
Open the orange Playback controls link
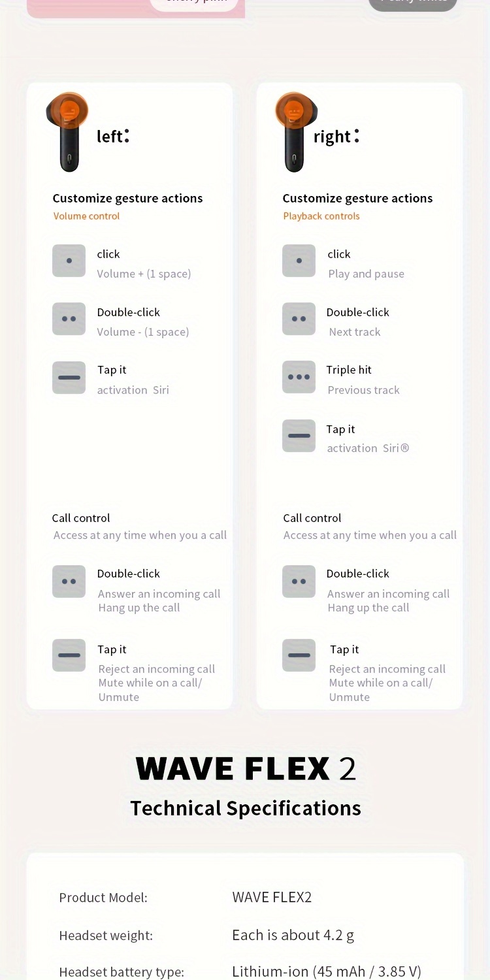click(321, 216)
